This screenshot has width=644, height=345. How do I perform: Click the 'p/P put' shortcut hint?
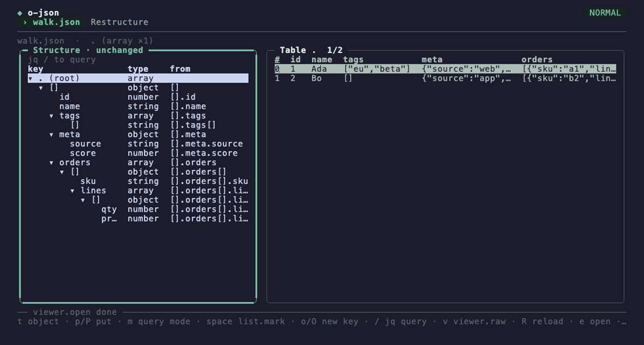point(93,322)
